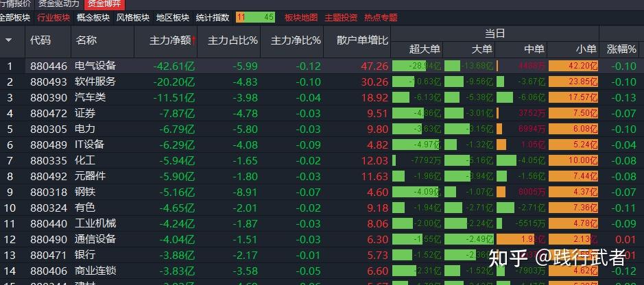Screen dimensions: 644x285
Task: Click code 880390
Action: click(49, 98)
